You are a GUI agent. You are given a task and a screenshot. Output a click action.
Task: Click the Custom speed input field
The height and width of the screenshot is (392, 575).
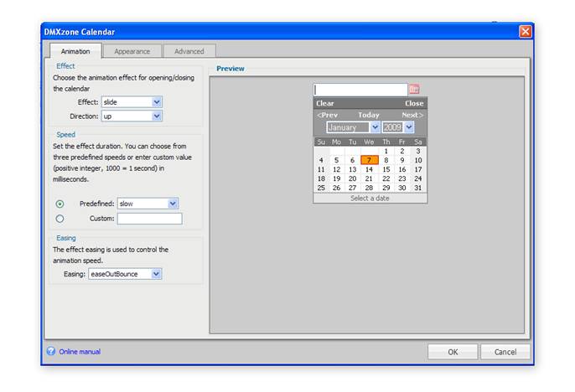click(x=149, y=219)
